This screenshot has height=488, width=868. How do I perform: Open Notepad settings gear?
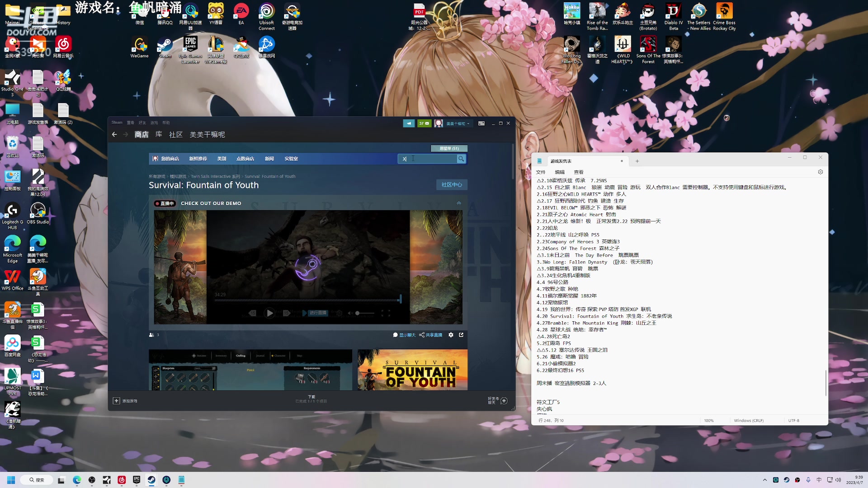(821, 172)
